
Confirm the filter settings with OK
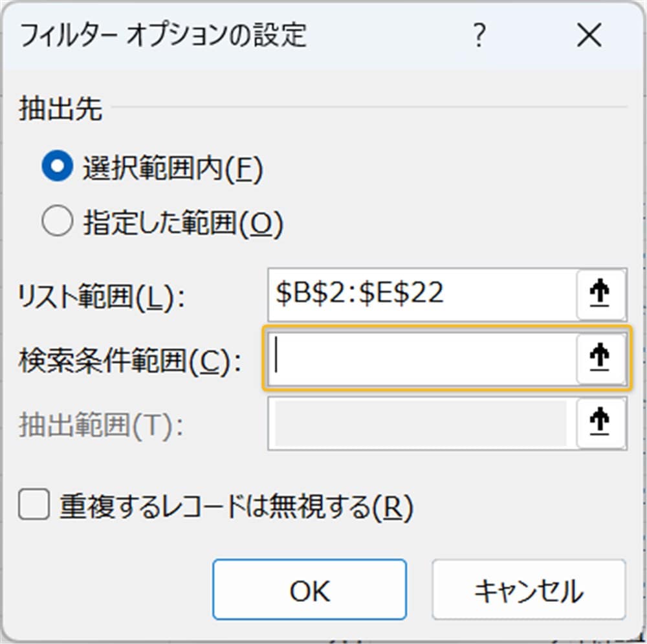[x=309, y=590]
